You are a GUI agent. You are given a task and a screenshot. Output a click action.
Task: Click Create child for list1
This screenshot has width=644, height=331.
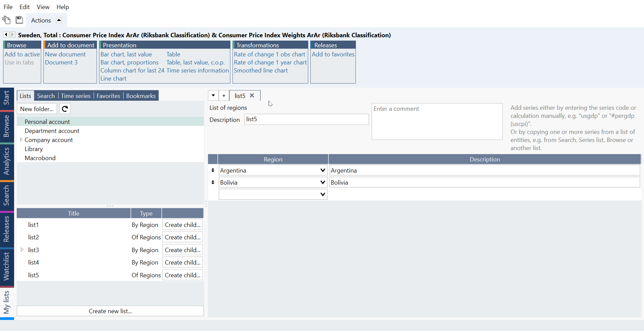click(182, 225)
